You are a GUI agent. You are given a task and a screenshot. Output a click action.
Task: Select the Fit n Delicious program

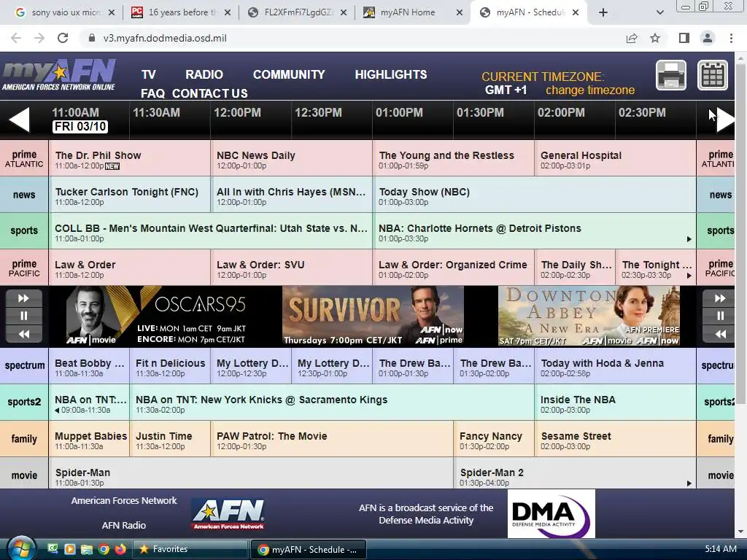click(x=170, y=366)
